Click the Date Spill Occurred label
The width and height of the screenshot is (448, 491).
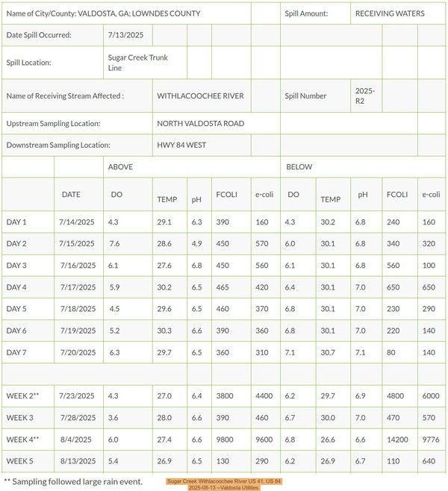click(39, 35)
